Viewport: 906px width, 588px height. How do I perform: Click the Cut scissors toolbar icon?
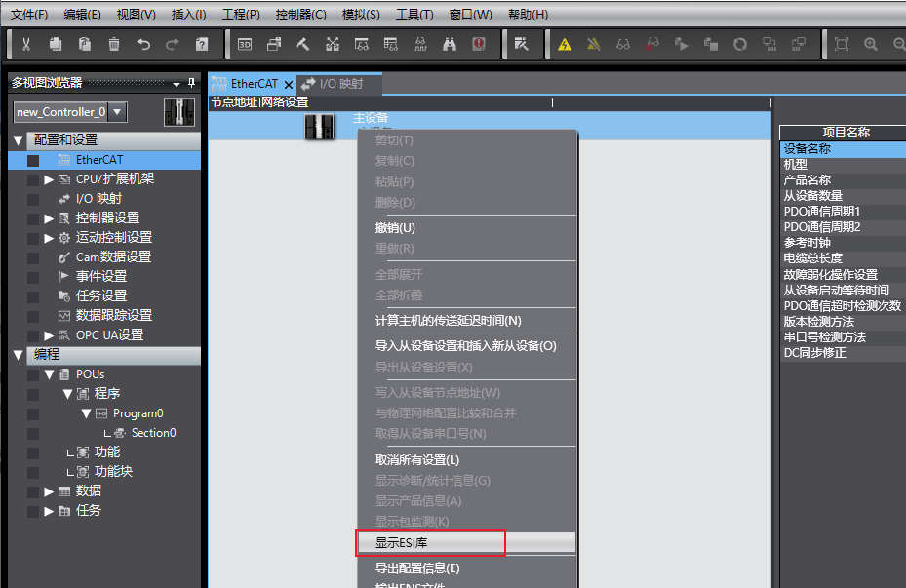click(x=26, y=44)
